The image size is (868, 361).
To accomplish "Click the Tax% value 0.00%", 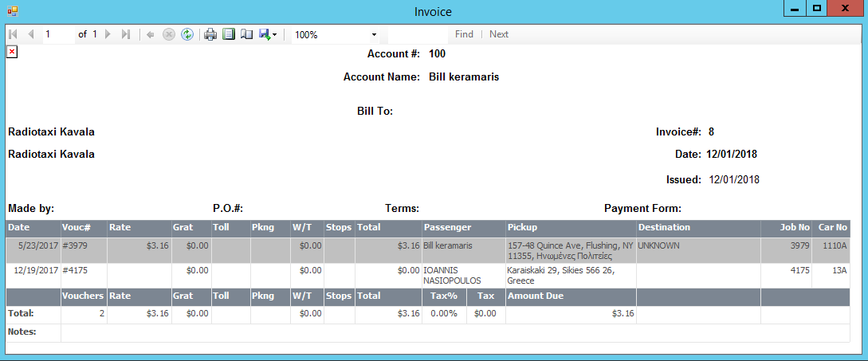I will 444,314.
